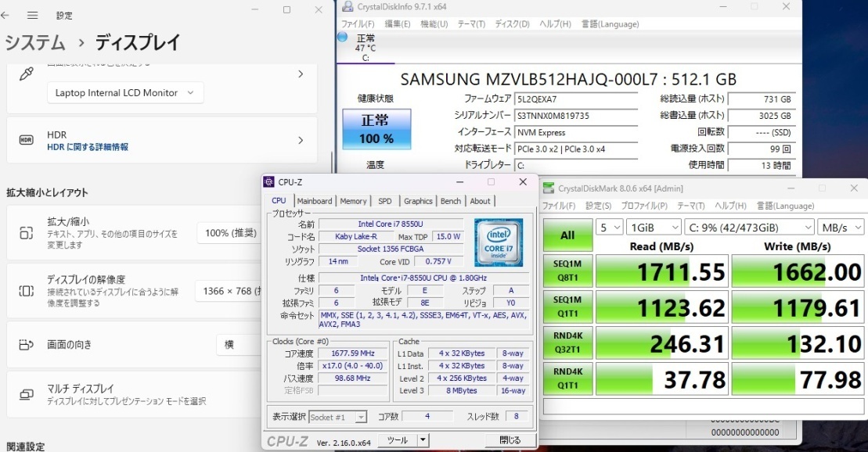The image size is (868, 452).
Task: Switch to the About tab in CPU-Z
Action: (480, 201)
